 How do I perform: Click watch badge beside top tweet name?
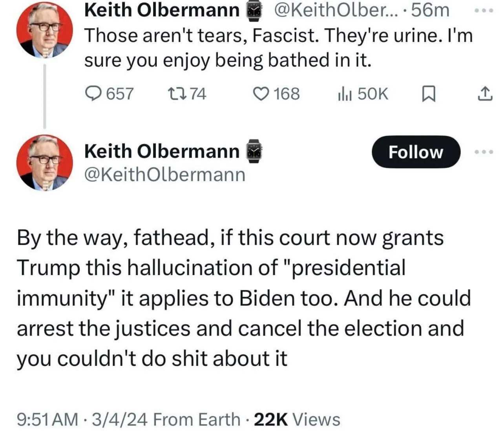(x=253, y=11)
